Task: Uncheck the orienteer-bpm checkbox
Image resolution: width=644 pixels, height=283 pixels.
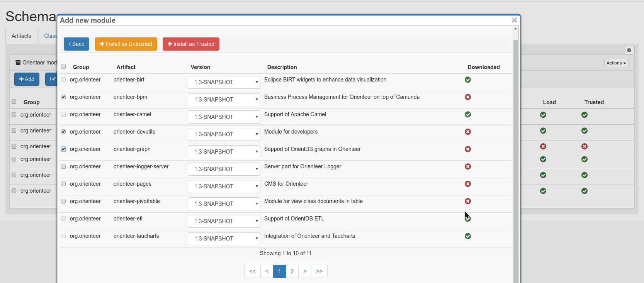Action: point(63,97)
